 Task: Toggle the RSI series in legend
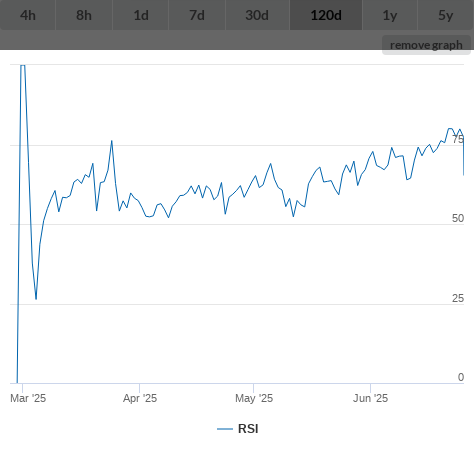(x=248, y=429)
